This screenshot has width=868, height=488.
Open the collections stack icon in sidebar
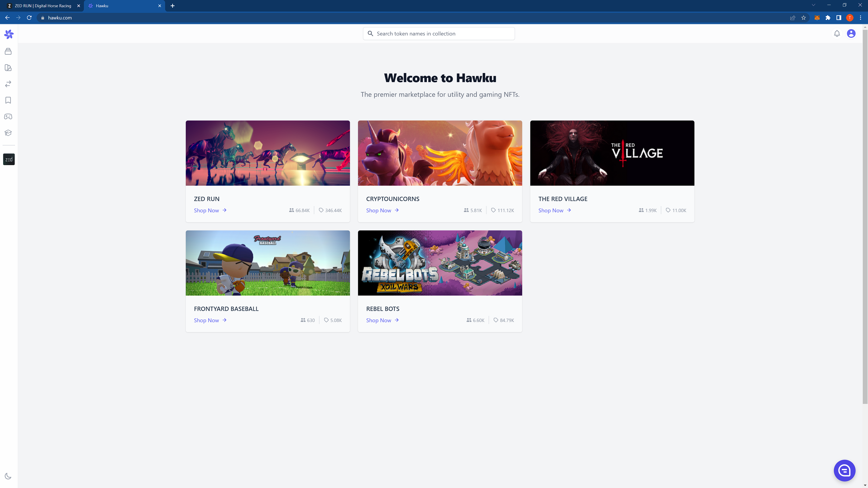click(x=8, y=51)
